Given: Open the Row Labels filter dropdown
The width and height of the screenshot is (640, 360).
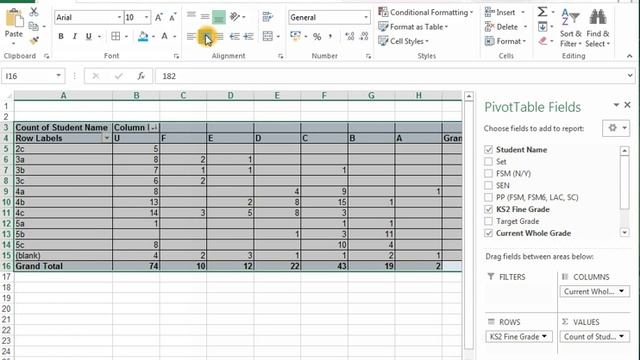Looking at the screenshot, I should point(107,138).
